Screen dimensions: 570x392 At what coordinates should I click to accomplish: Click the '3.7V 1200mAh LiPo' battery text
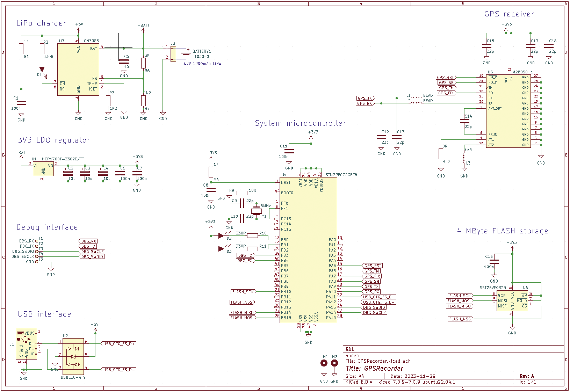point(202,64)
